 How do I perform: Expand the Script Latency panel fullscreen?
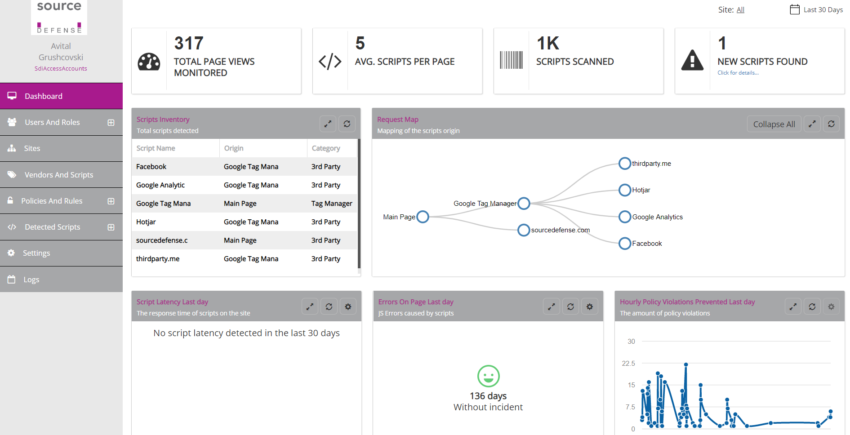click(x=310, y=306)
